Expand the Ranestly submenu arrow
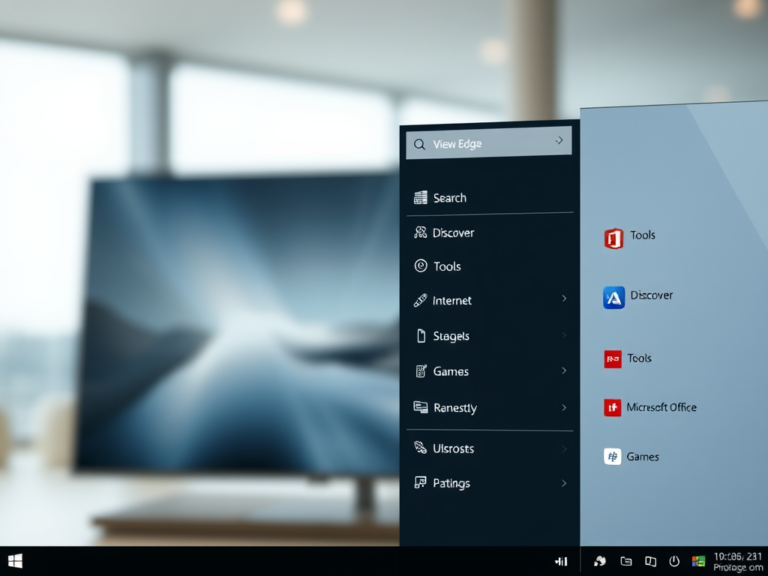This screenshot has height=576, width=768. (564, 408)
